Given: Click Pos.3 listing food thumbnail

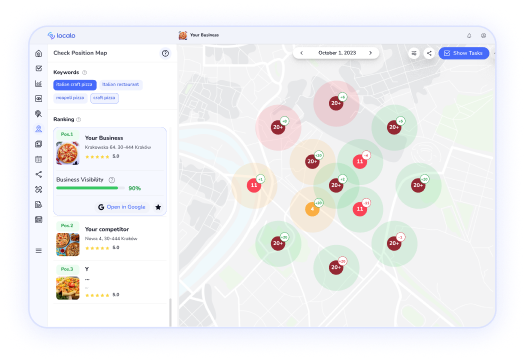Looking at the screenshot, I should [68, 288].
